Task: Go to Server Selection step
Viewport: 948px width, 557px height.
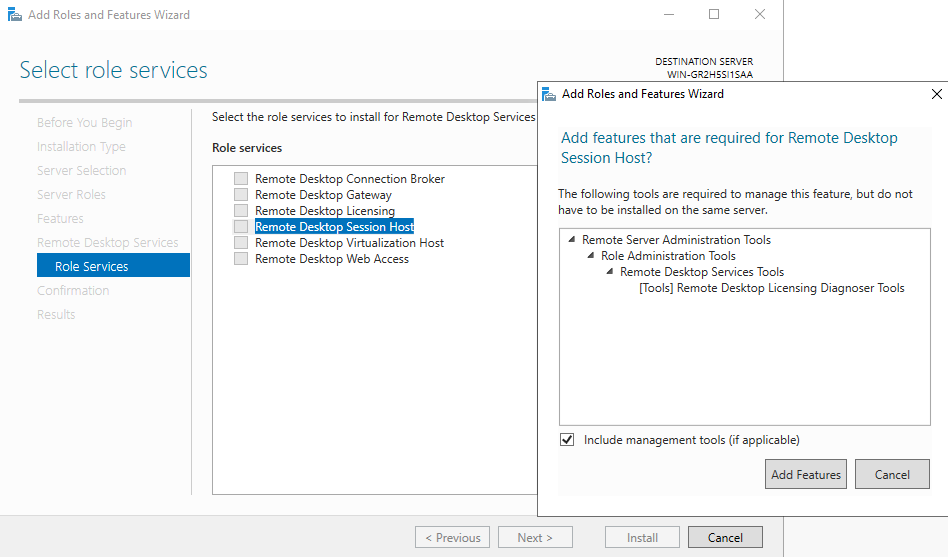Action: click(82, 171)
